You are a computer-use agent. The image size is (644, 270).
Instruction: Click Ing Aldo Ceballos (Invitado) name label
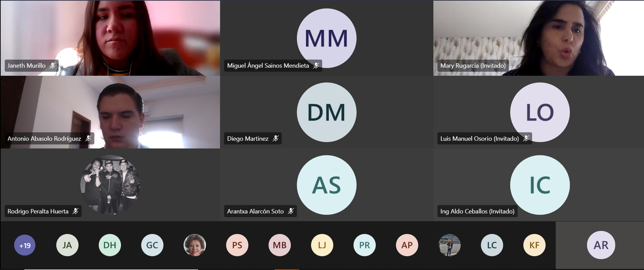coord(477,211)
